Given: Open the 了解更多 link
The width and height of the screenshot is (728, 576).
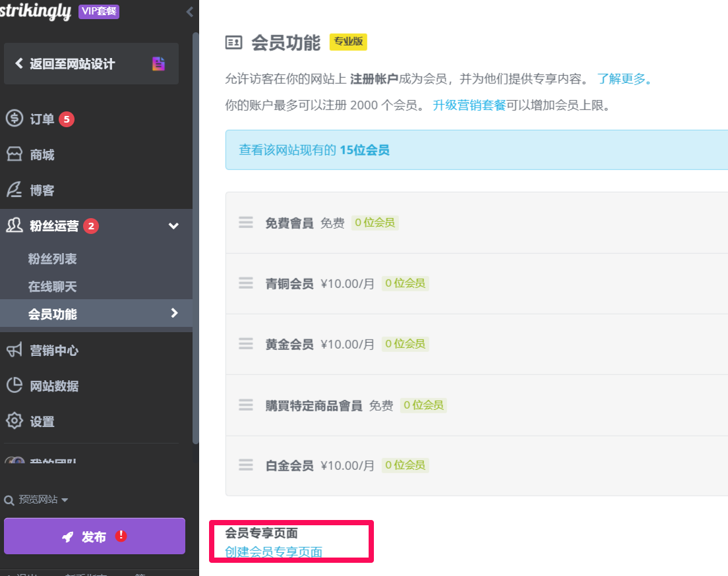Looking at the screenshot, I should pos(625,79).
